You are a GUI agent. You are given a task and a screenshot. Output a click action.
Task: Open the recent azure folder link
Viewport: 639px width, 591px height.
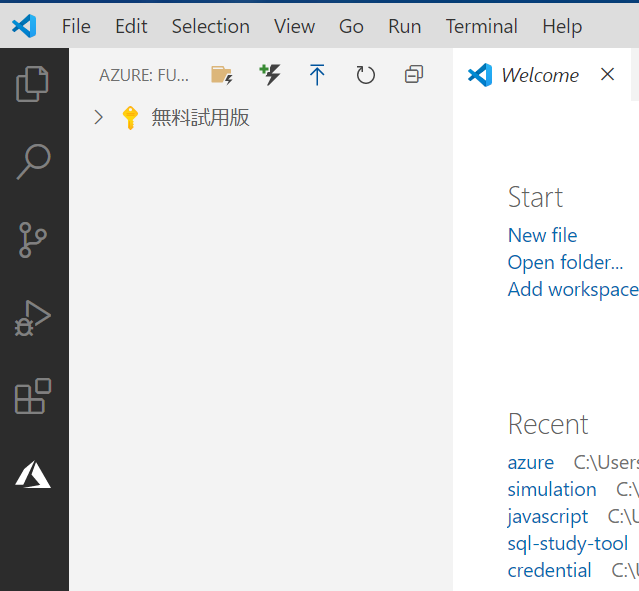pyautogui.click(x=531, y=463)
